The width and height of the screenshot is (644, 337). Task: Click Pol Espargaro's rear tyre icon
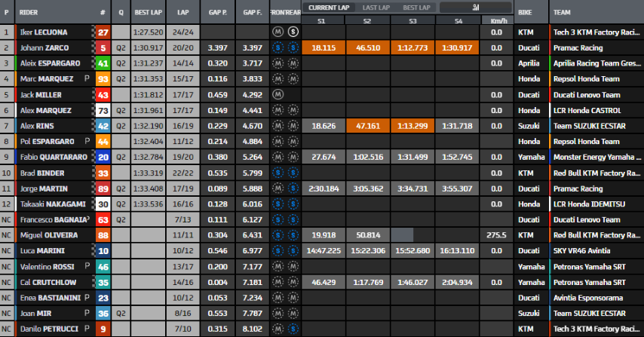point(293,142)
